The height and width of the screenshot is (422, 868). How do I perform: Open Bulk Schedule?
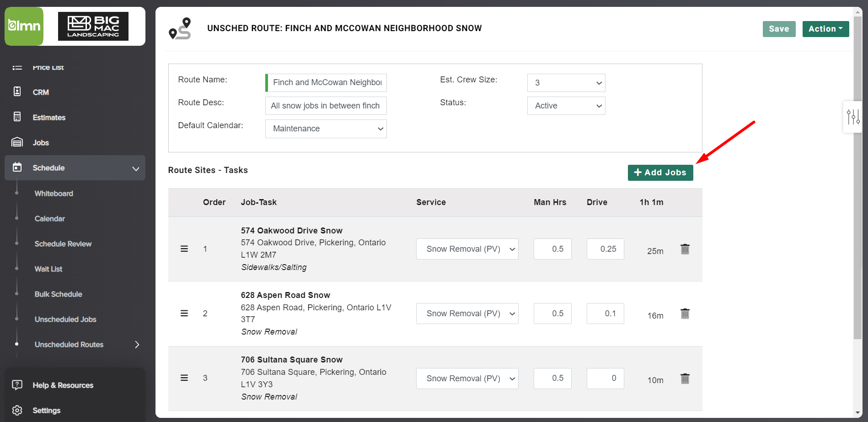tap(59, 294)
